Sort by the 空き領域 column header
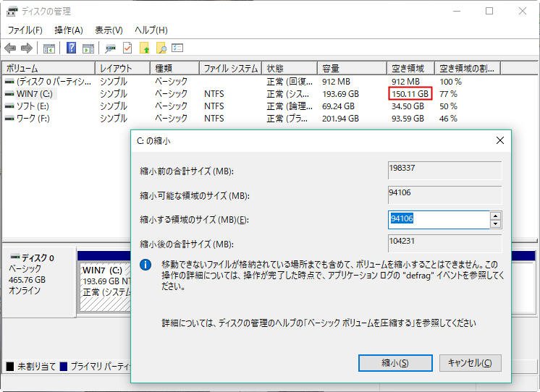The height and width of the screenshot is (392, 540). click(x=411, y=68)
